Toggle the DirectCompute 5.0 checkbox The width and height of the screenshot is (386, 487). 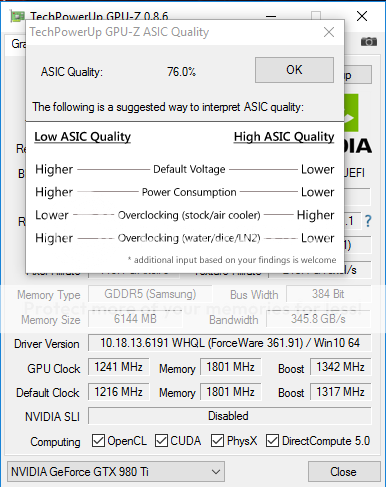click(272, 441)
